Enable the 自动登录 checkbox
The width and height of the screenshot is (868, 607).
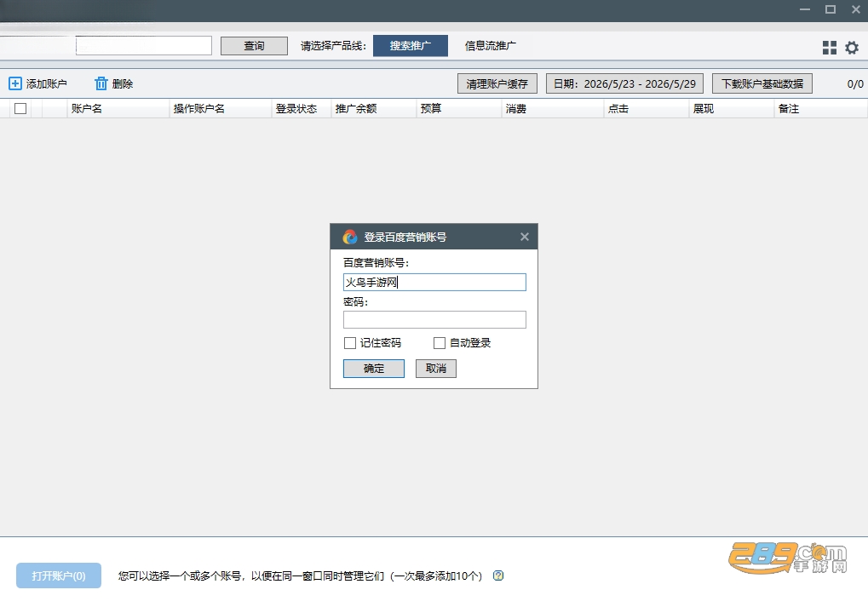coord(440,343)
